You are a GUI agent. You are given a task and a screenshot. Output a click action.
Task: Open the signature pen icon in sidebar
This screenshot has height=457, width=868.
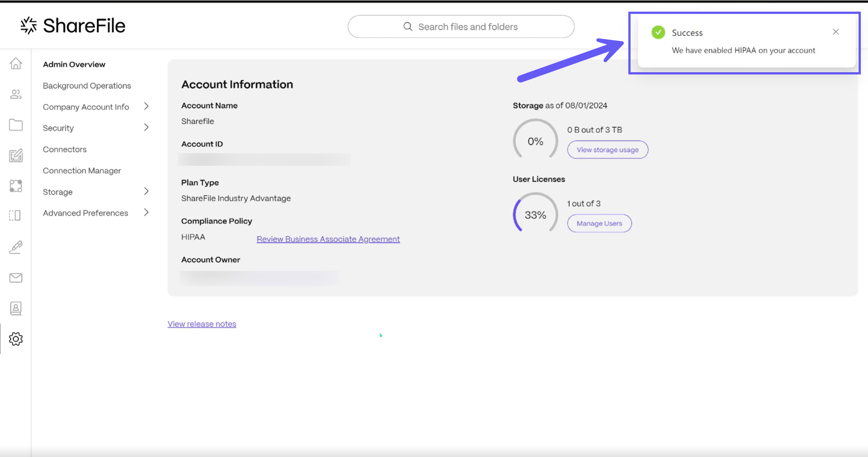tap(16, 247)
